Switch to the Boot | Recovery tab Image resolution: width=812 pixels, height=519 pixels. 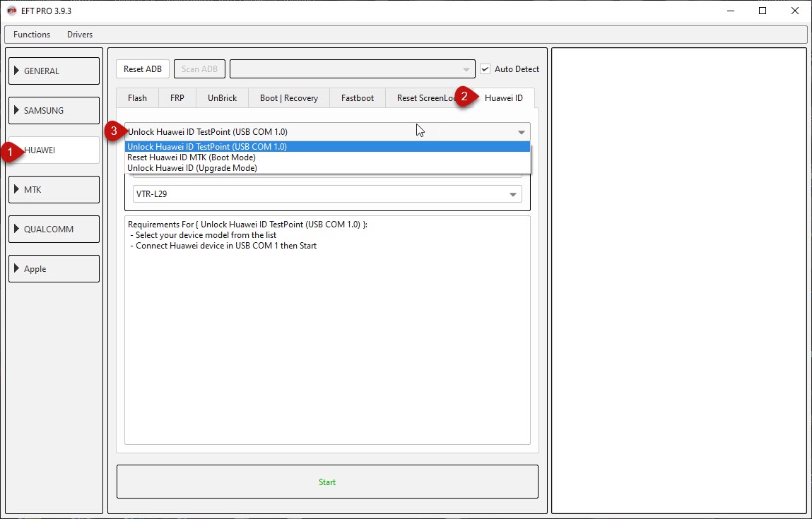(x=289, y=97)
